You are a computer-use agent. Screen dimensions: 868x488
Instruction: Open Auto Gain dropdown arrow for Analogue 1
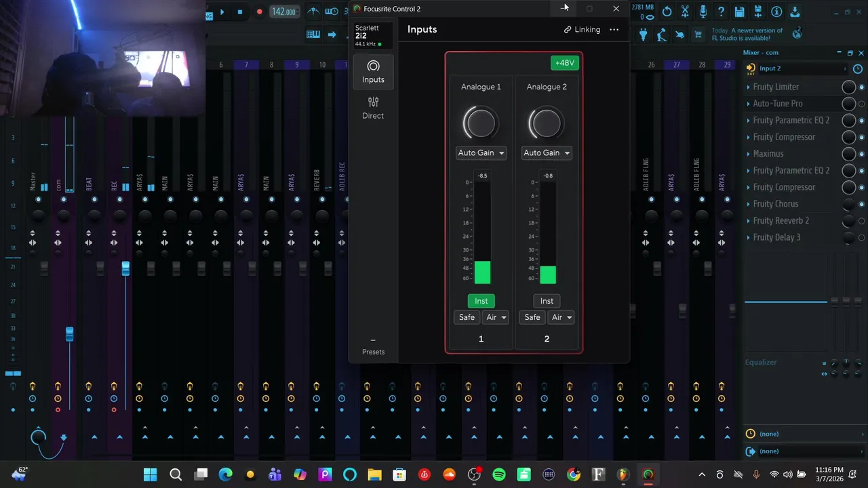pyautogui.click(x=501, y=153)
